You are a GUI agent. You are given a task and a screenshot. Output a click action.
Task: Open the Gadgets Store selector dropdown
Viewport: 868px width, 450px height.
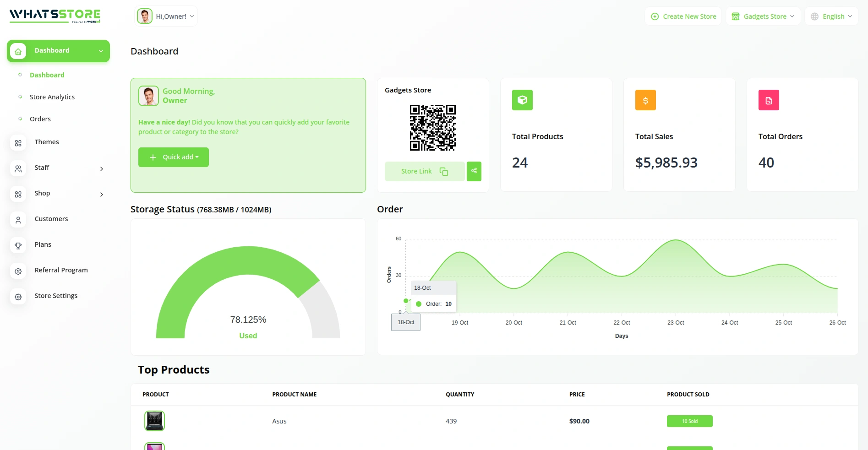(x=763, y=16)
